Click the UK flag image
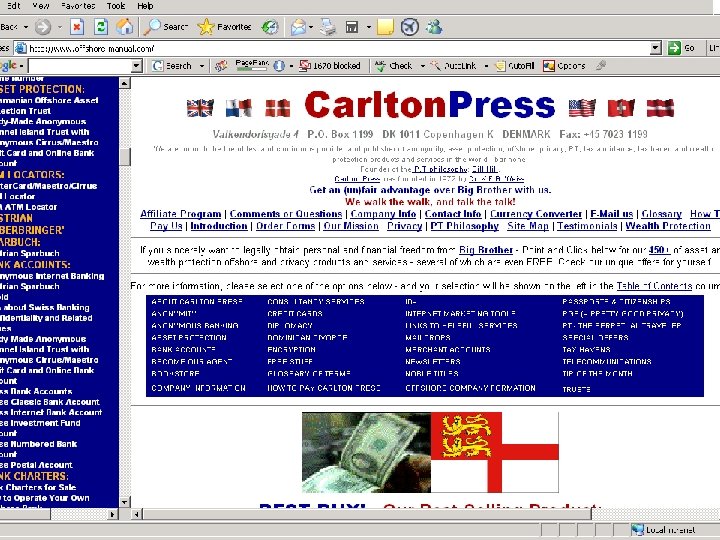 [x=200, y=108]
